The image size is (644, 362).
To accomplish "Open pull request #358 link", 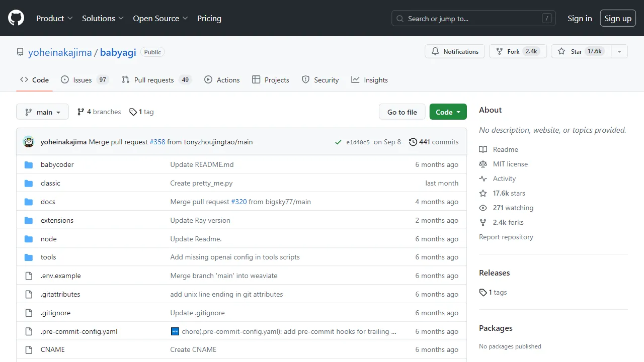I will 157,142.
